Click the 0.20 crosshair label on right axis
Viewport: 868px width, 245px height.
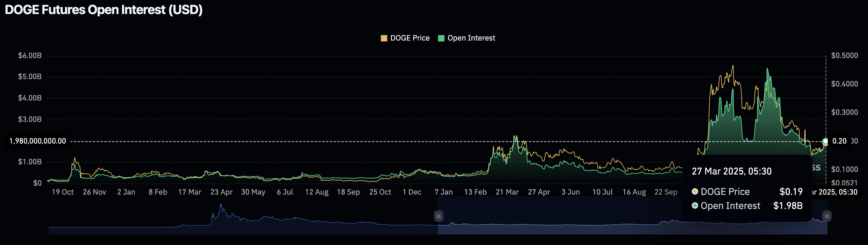pyautogui.click(x=839, y=141)
